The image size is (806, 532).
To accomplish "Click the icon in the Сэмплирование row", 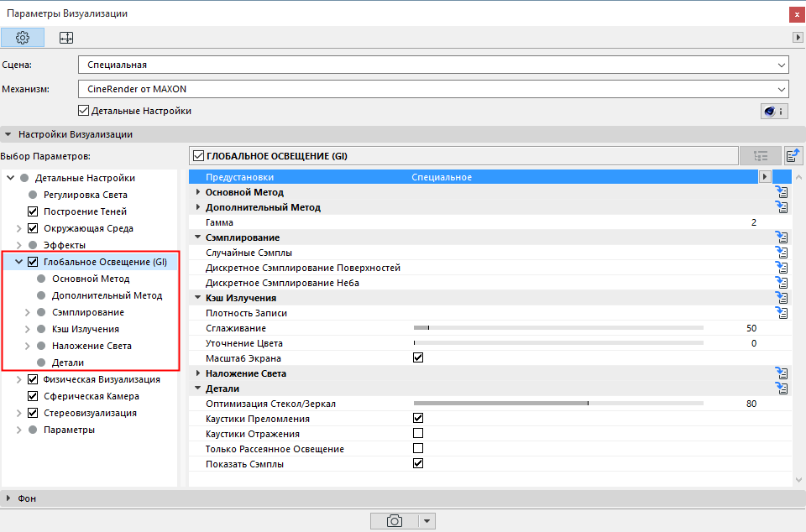I will pyautogui.click(x=782, y=237).
